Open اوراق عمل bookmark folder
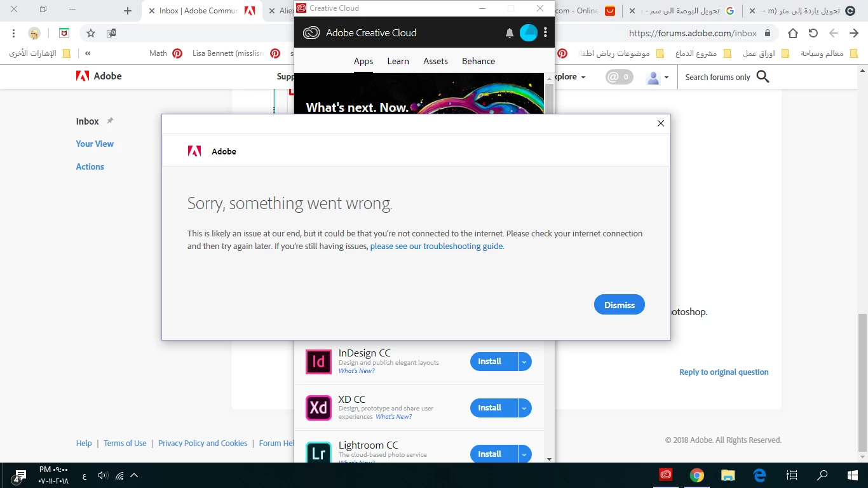 point(766,53)
